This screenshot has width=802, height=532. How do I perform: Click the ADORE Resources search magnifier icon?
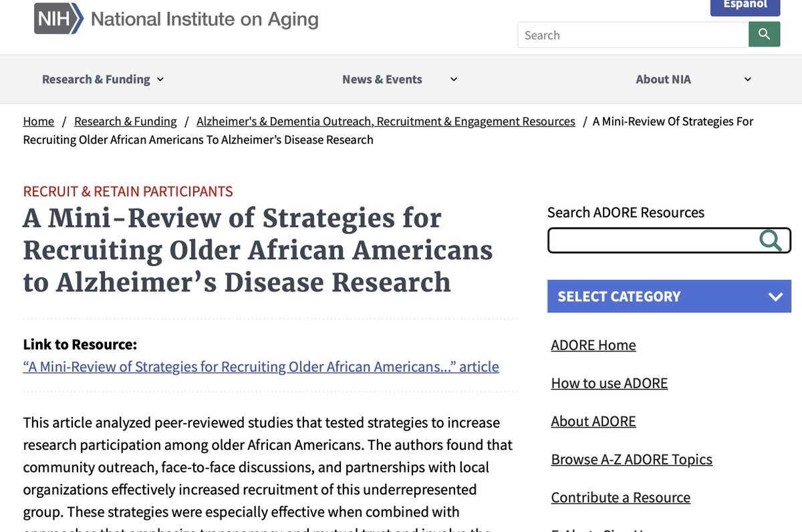pos(771,241)
